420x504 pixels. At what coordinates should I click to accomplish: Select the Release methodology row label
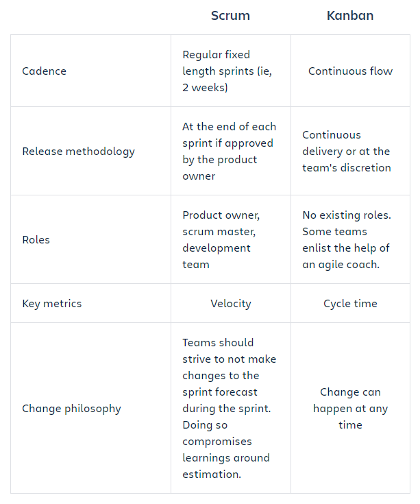(x=78, y=152)
